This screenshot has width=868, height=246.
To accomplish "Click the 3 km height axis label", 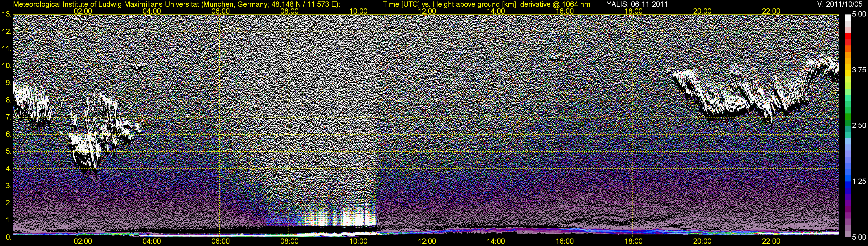I will [x=8, y=186].
